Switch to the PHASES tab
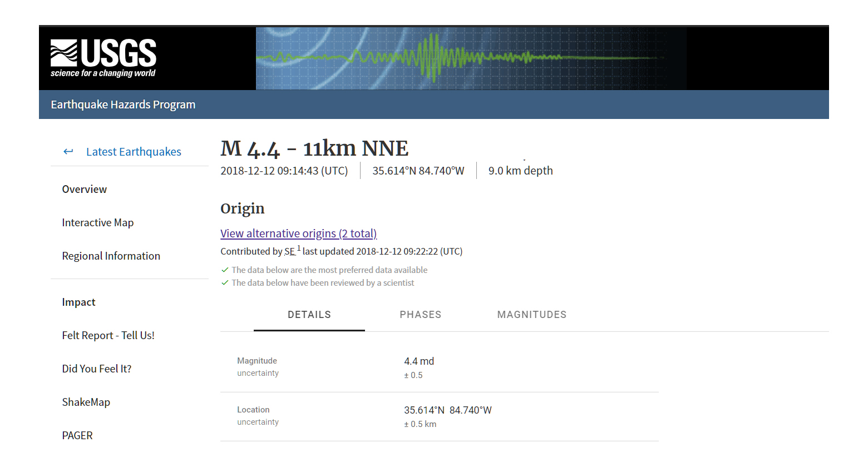The image size is (868, 467). 421,315
